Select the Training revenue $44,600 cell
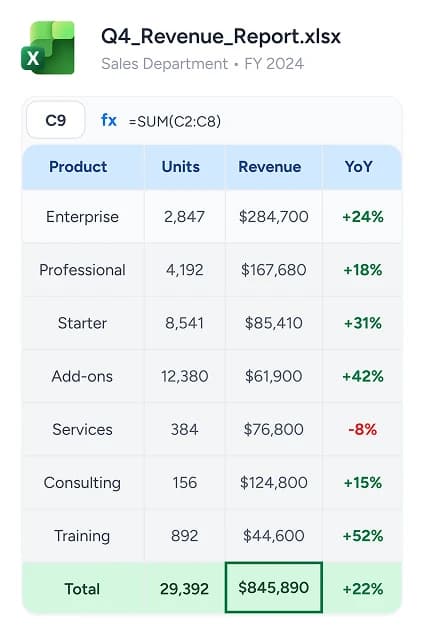The width and height of the screenshot is (424, 636). (273, 535)
